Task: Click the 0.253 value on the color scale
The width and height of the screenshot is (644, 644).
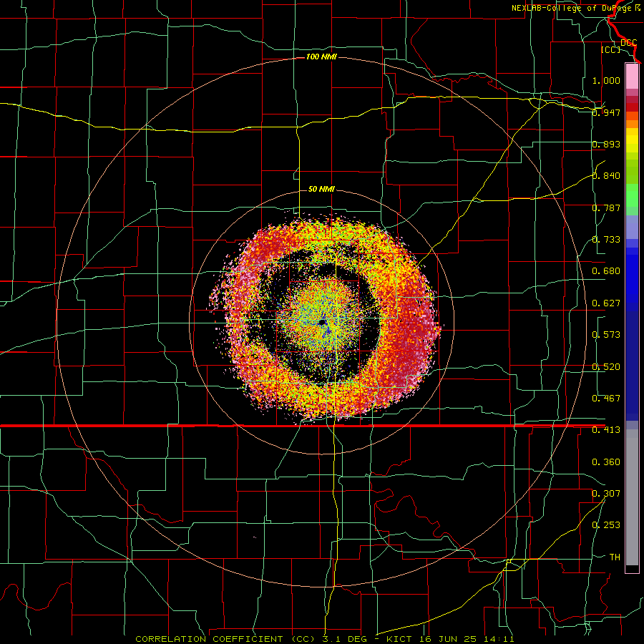Action: click(x=606, y=525)
